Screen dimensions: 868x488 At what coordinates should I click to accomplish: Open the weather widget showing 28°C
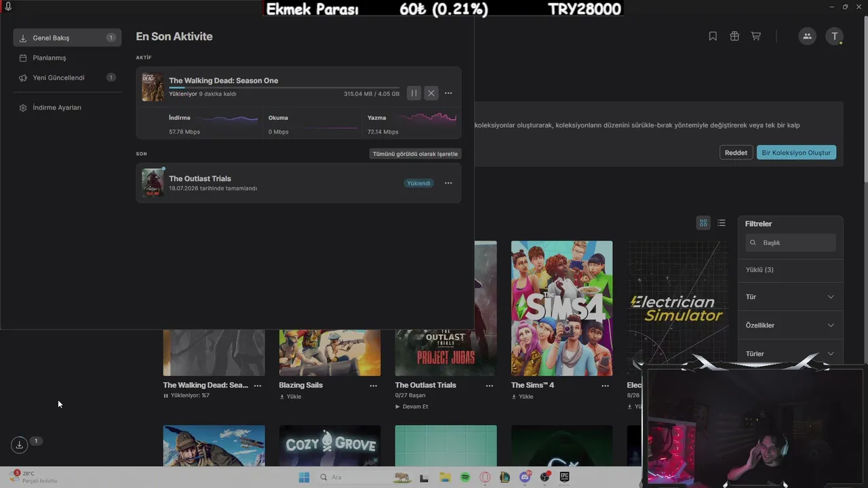click(34, 477)
